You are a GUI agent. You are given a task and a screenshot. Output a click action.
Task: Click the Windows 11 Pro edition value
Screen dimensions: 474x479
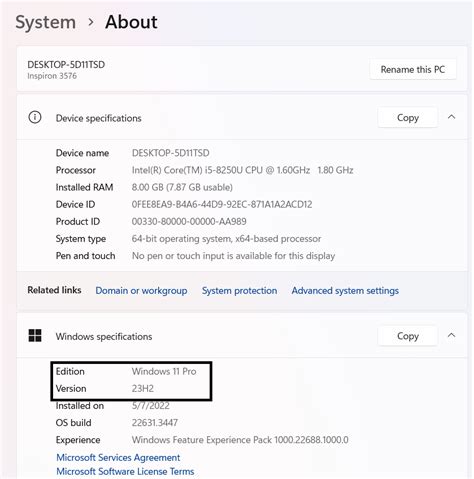click(164, 371)
